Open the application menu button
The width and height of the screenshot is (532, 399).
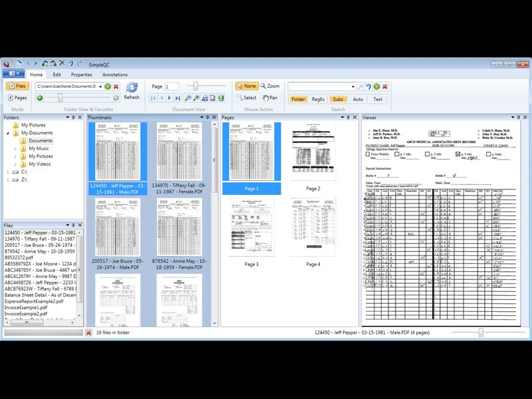13,73
